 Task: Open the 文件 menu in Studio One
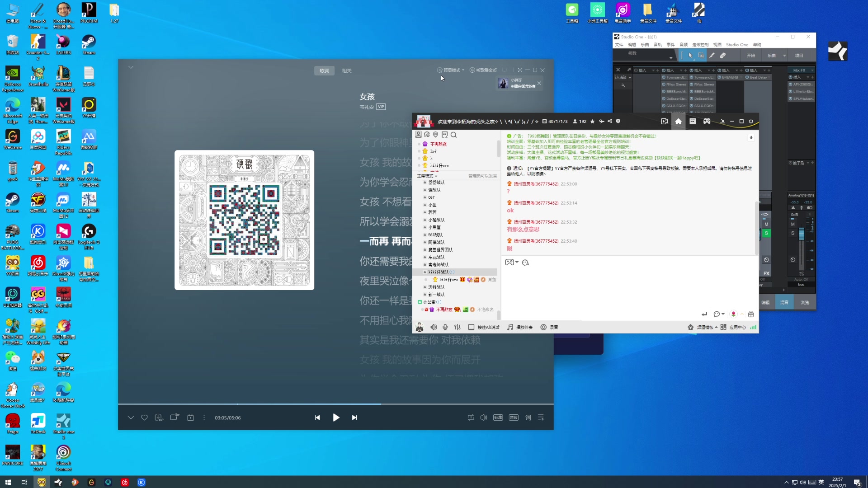[619, 45]
